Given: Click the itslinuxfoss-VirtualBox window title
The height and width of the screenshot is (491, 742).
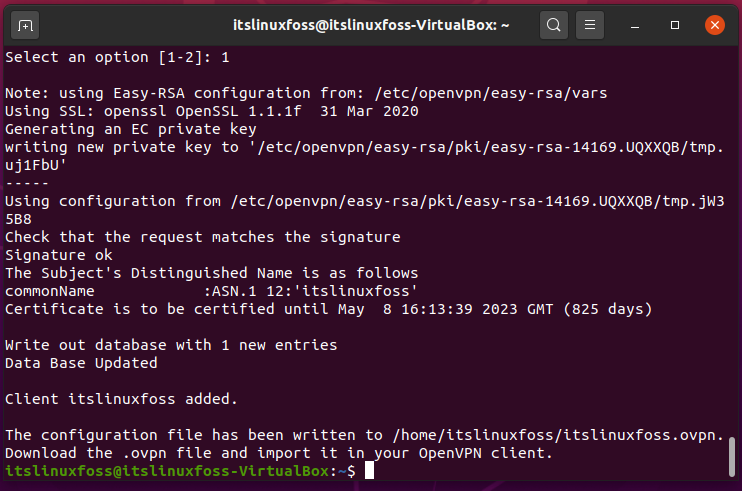Looking at the screenshot, I should coord(371,25).
